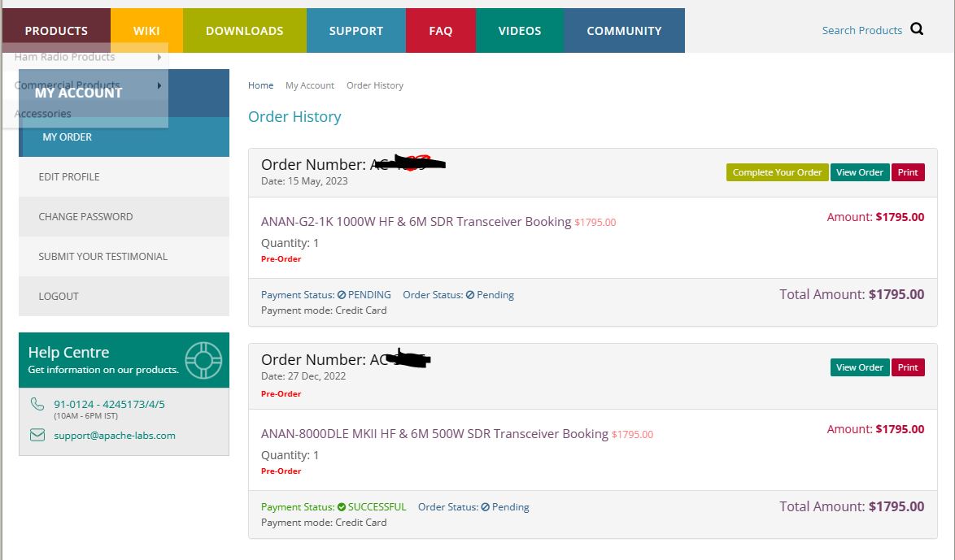Click pending icon beside Payment Status PENDING

(342, 294)
